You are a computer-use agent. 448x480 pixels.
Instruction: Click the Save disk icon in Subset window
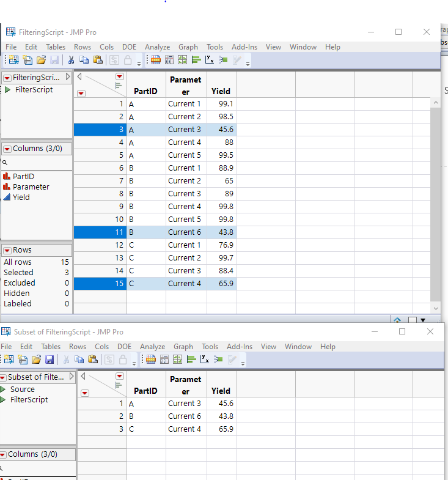[x=50, y=360]
